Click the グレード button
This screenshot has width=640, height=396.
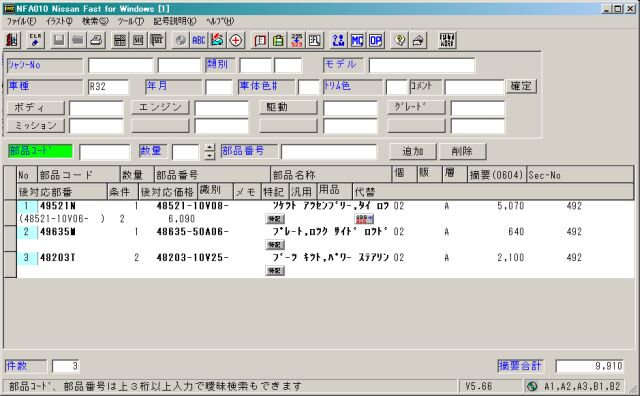click(x=416, y=108)
